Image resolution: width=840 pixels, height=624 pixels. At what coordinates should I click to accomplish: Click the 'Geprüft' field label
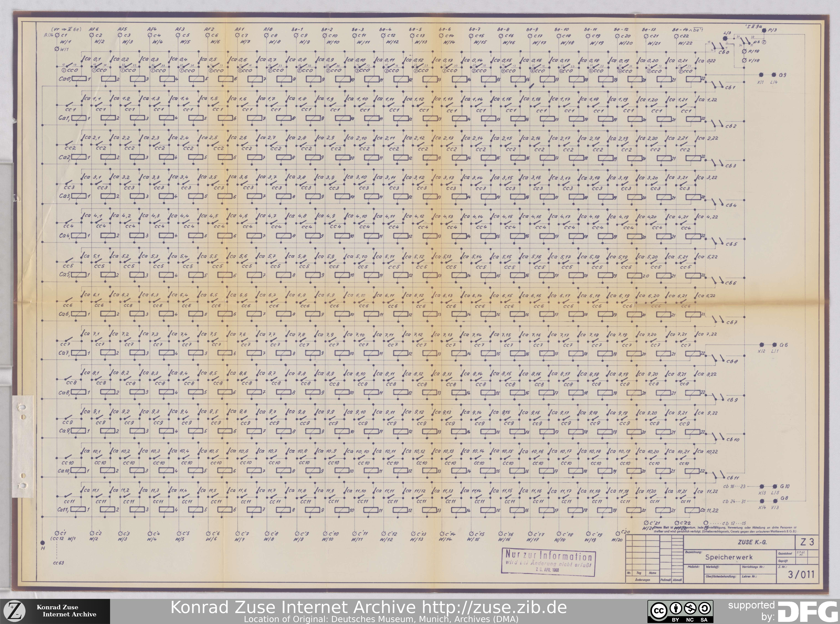click(783, 561)
